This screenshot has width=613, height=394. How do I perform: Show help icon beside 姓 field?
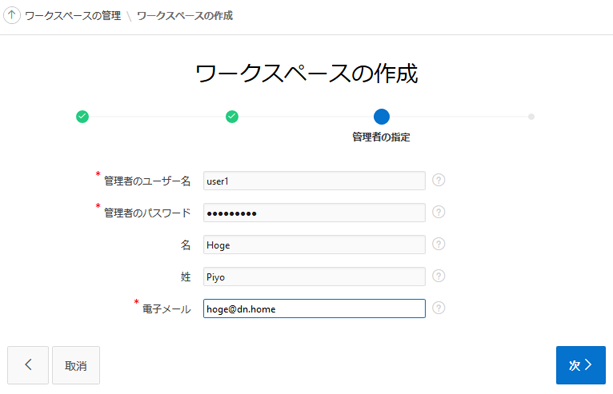tap(439, 276)
